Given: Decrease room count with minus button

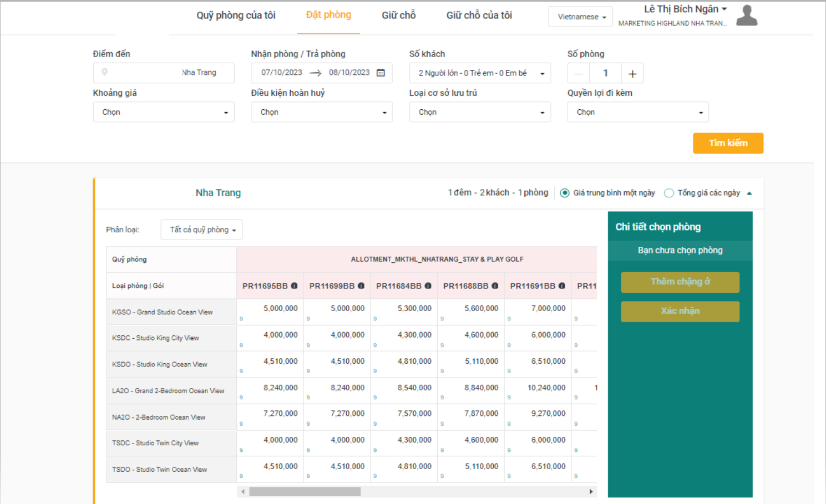Looking at the screenshot, I should click(579, 74).
